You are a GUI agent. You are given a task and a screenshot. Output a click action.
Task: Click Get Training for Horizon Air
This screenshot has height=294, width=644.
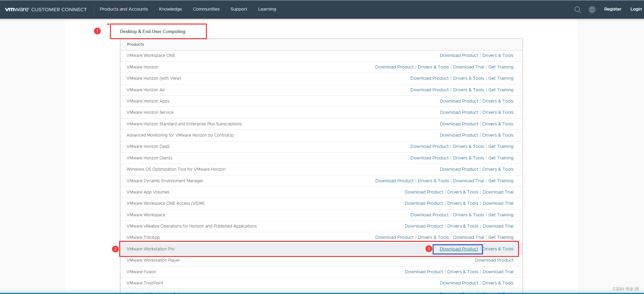coord(501,90)
